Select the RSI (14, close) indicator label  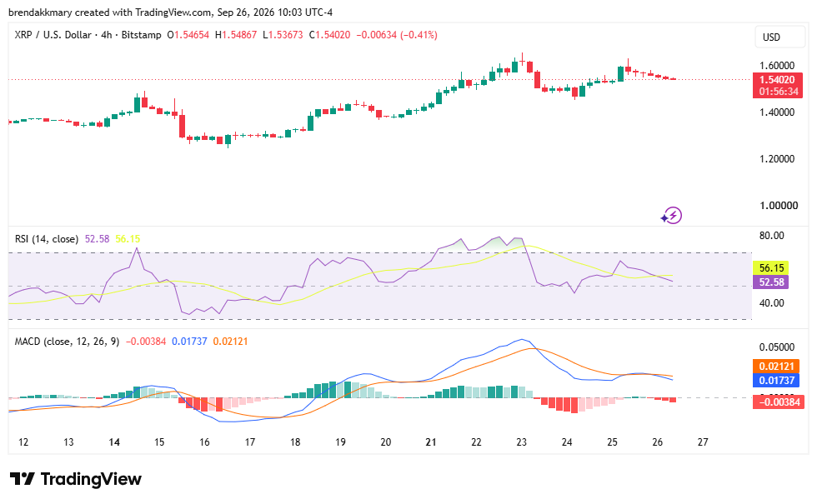click(x=47, y=239)
